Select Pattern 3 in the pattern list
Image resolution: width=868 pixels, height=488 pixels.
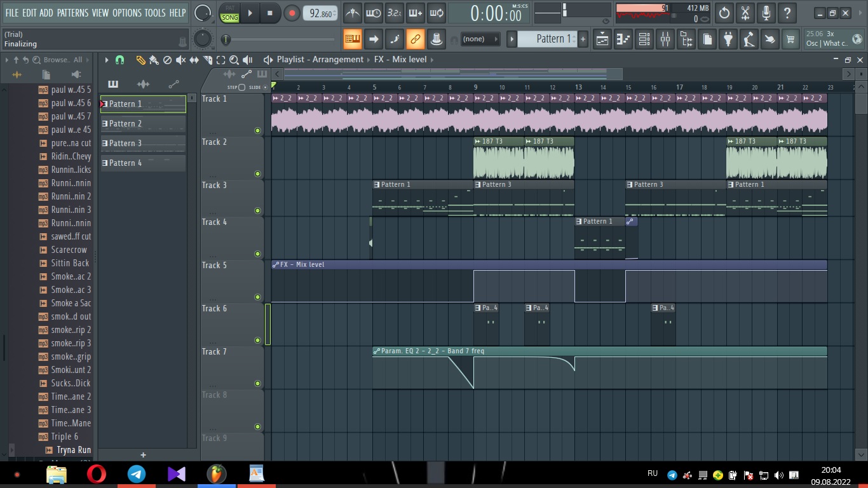click(143, 144)
